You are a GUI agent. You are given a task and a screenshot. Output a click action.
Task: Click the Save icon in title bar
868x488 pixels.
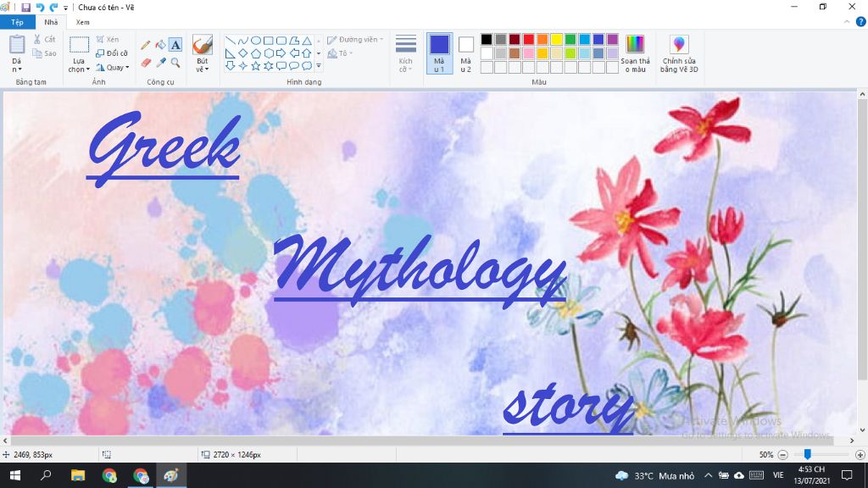point(25,7)
